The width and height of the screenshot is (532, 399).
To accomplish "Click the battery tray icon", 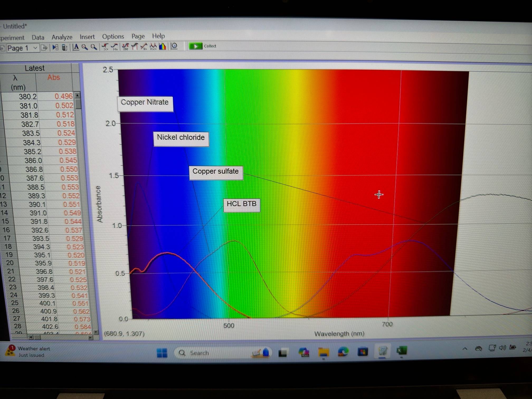I will [x=512, y=347].
